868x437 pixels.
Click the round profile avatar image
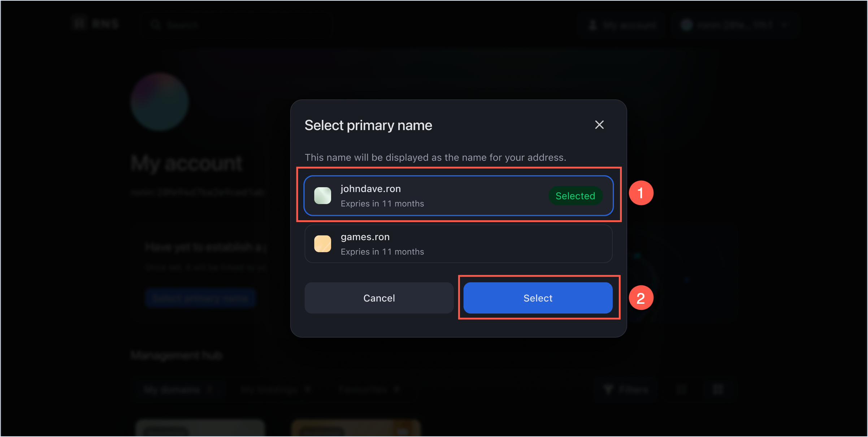pos(160,102)
